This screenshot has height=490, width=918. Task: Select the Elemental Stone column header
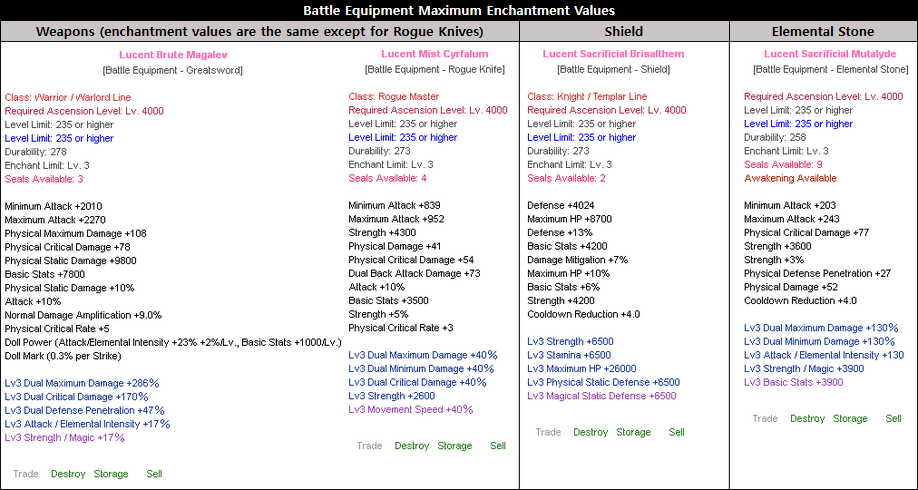[x=823, y=31]
